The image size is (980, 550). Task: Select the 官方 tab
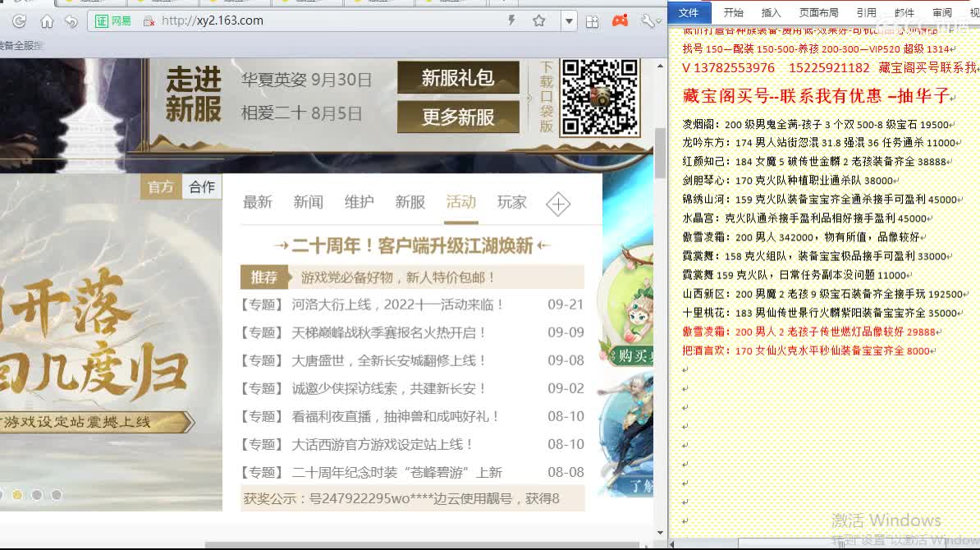161,187
